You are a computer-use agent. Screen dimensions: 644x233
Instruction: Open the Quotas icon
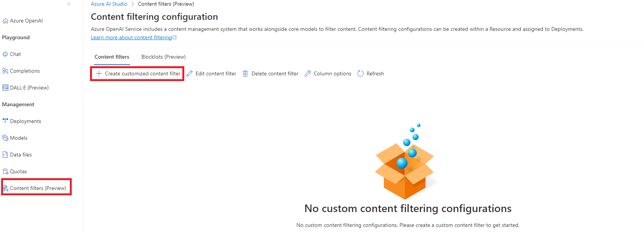[x=5, y=171]
